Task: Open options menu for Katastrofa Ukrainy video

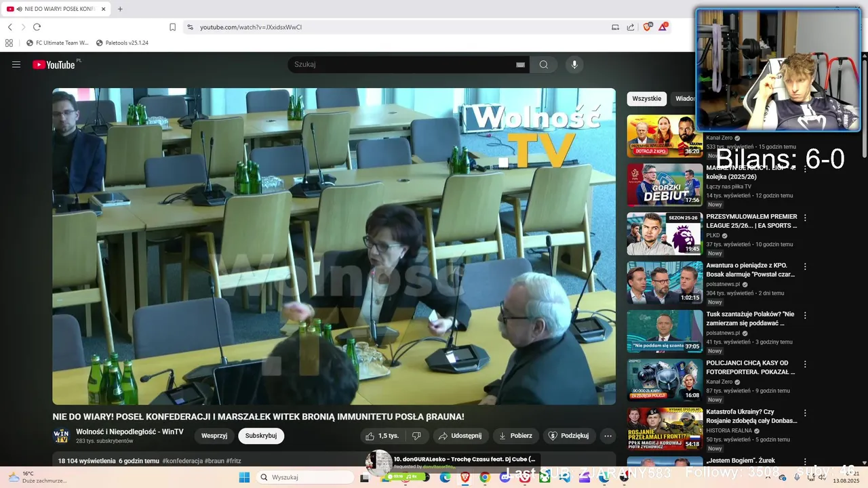Action: [806, 413]
